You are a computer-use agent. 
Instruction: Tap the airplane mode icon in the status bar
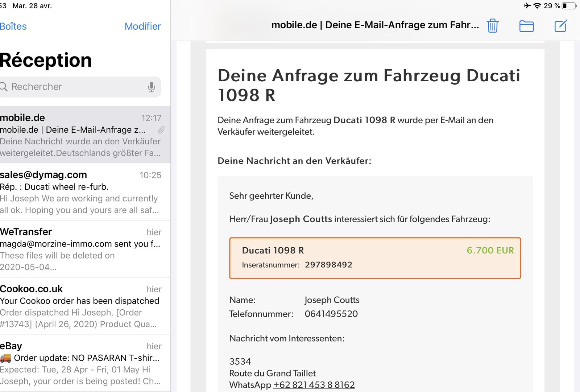click(x=527, y=5)
